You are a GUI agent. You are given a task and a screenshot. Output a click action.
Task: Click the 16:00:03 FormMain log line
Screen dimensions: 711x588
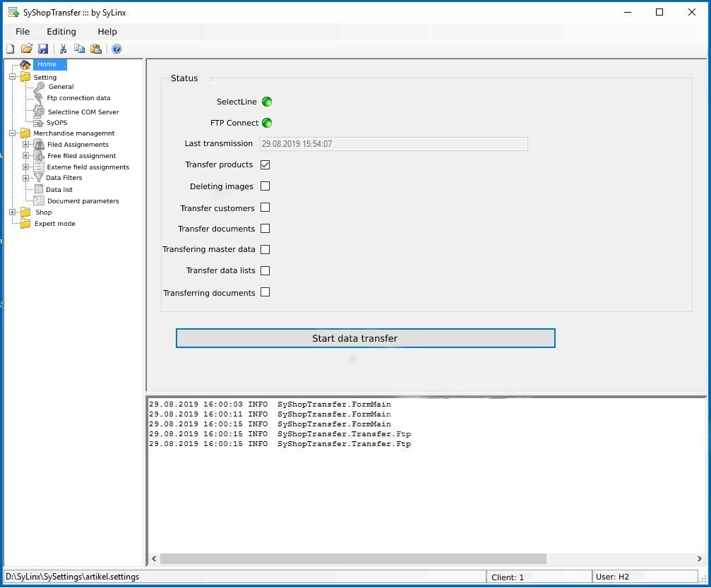pos(270,404)
